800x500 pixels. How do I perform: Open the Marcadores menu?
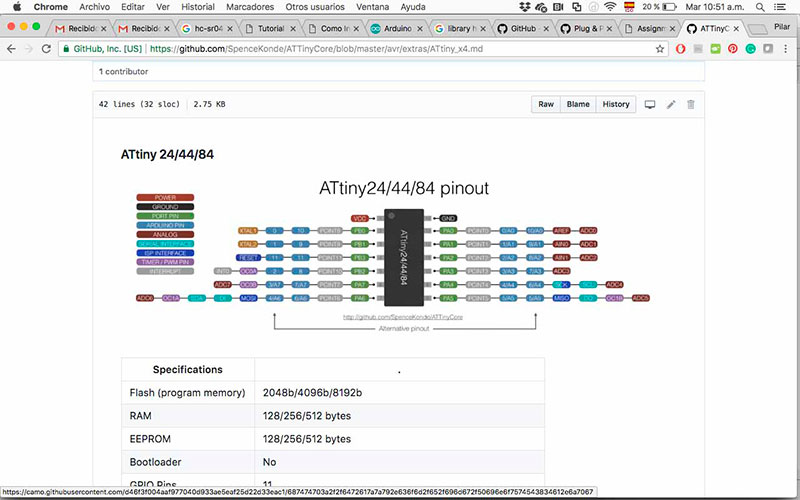250,7
